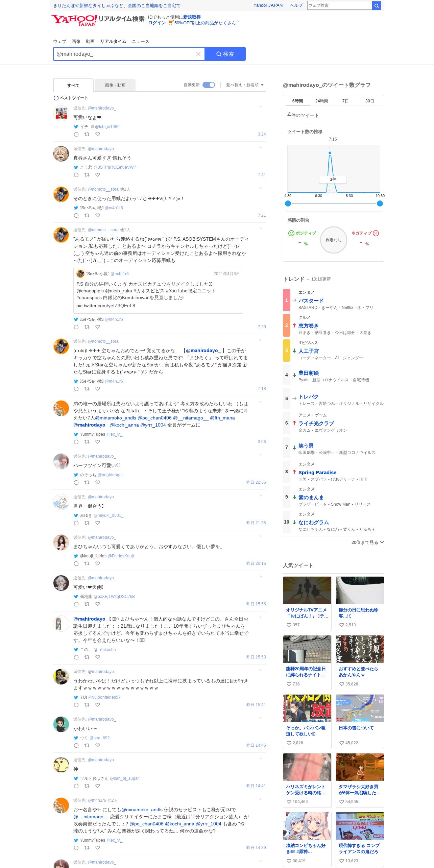Image resolution: width=434 pixels, height=868 pixels.
Task: Reply to the 可愛いなぁ tweet
Action: (x=76, y=134)
